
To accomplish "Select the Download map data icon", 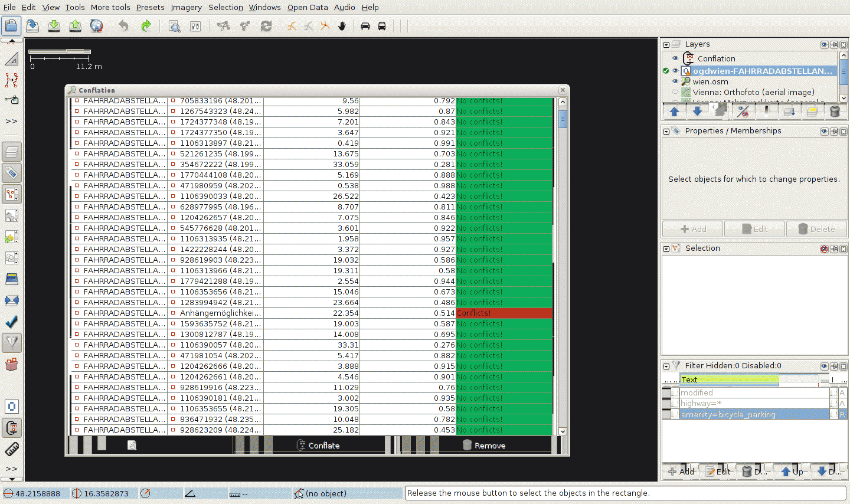I will tap(54, 26).
